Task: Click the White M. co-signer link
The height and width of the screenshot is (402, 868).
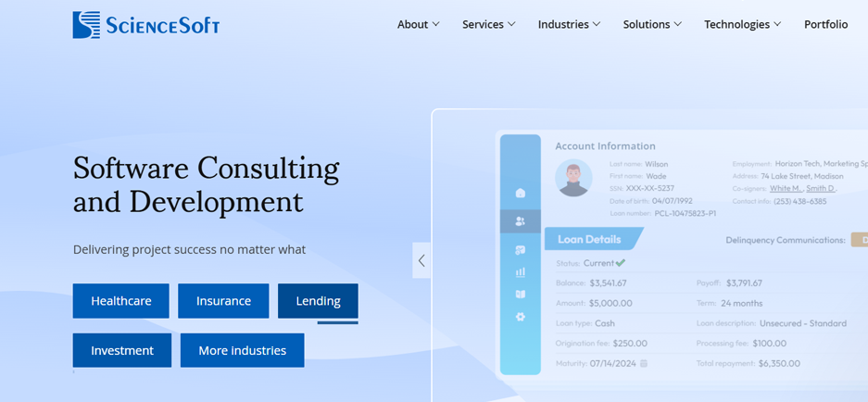Action: coord(785,188)
